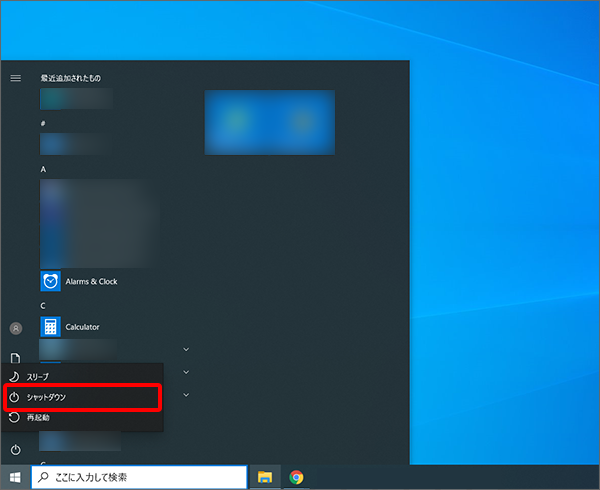The image size is (600, 490).
Task: Expand the Start menu hamburger icon
Action: [15, 78]
